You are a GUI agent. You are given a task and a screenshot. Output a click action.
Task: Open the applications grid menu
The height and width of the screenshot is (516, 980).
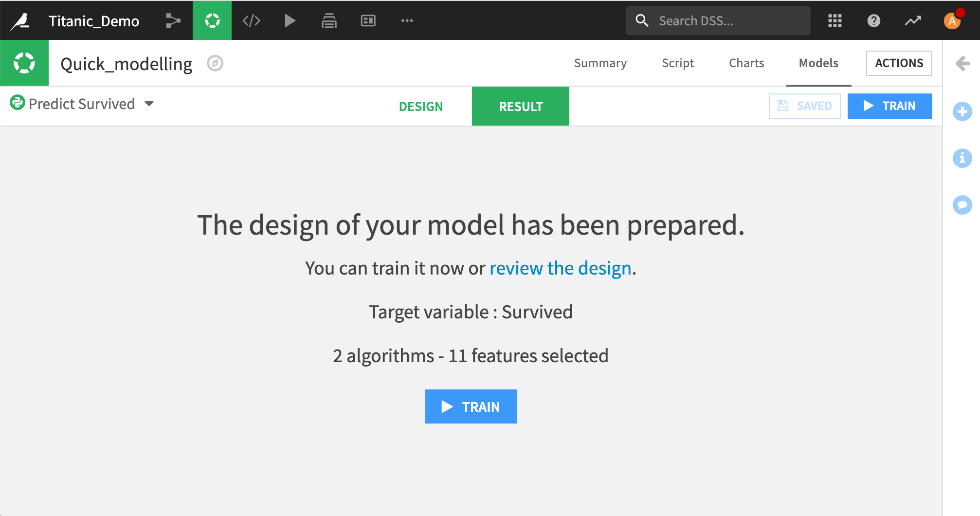(x=835, y=20)
